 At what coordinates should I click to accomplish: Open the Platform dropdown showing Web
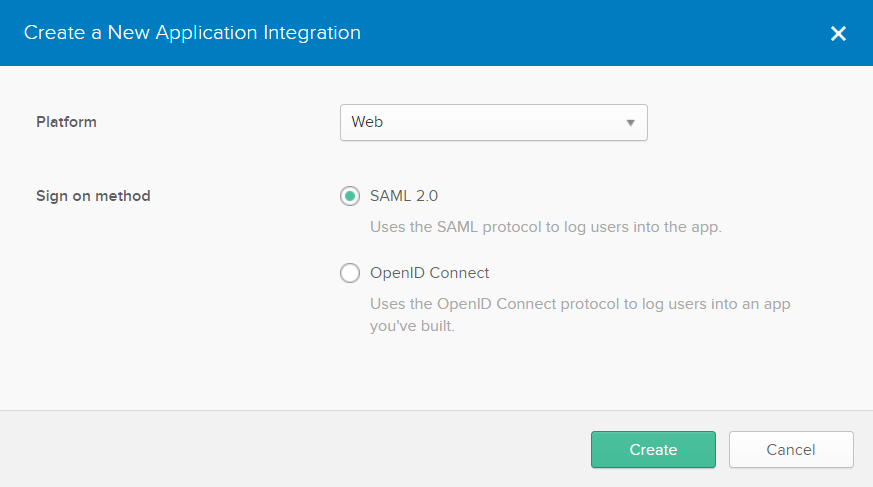pyautogui.click(x=493, y=122)
